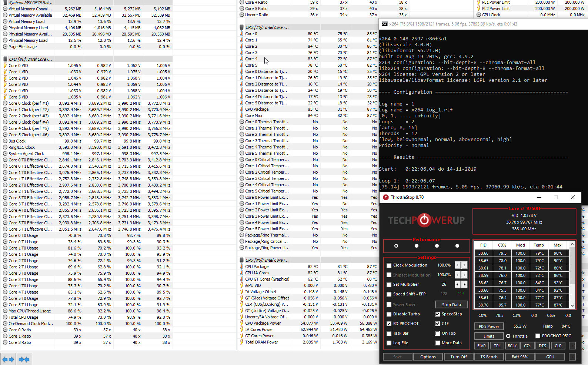This screenshot has height=365, width=588.
Task: Click the Throttle radio indicator
Action: pos(508,336)
